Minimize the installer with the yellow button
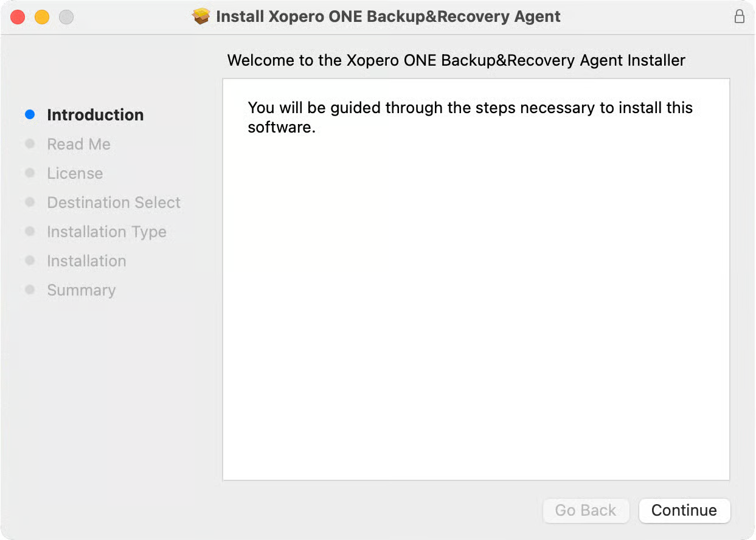The height and width of the screenshot is (540, 756). (x=42, y=17)
